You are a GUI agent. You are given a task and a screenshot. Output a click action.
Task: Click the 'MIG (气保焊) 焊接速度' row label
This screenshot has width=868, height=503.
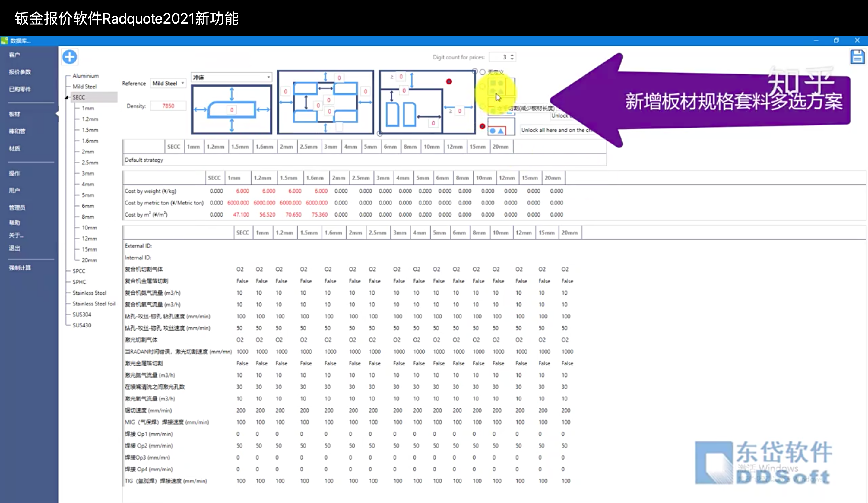click(x=167, y=422)
